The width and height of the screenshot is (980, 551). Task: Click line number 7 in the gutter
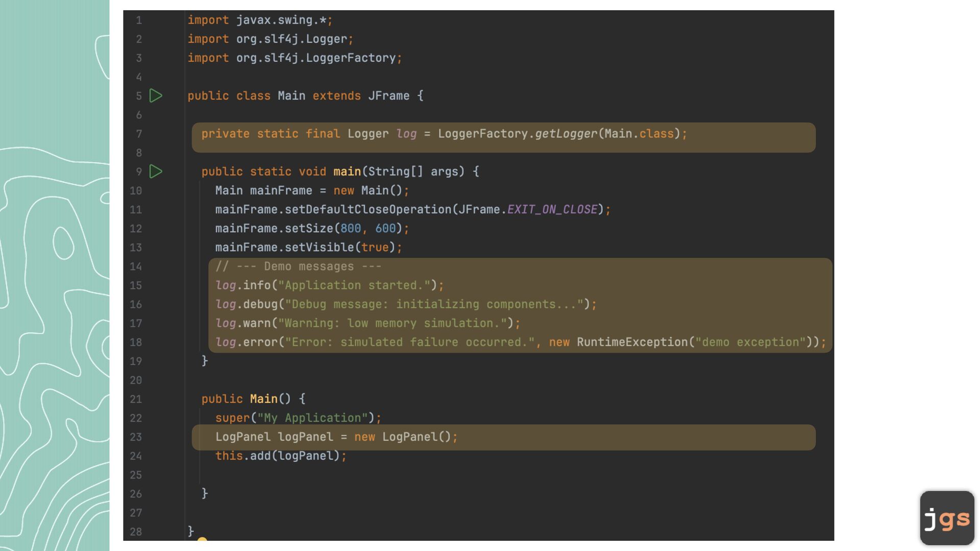pyautogui.click(x=139, y=134)
